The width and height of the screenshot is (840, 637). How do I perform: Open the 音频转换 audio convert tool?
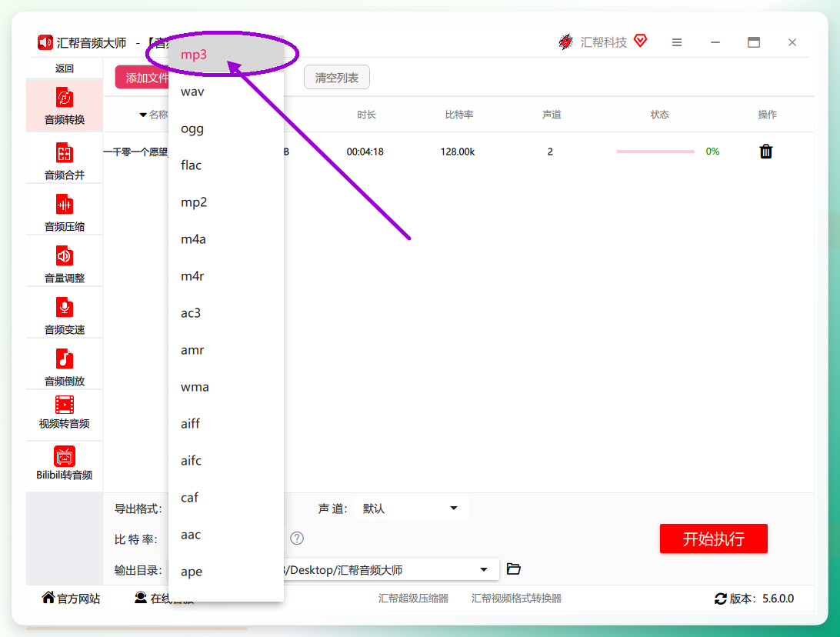65,106
